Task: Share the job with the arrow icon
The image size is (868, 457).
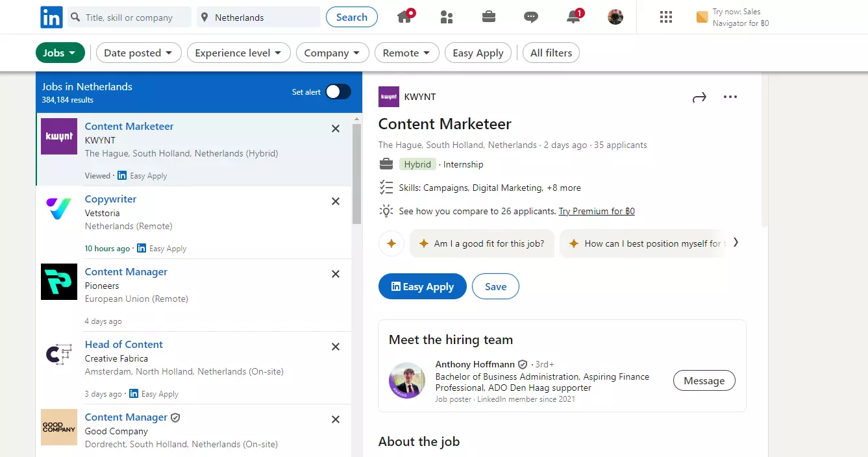Action: [x=699, y=97]
